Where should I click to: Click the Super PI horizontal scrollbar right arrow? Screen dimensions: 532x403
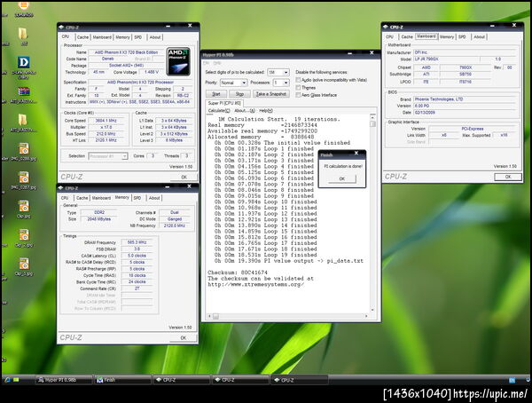point(366,316)
